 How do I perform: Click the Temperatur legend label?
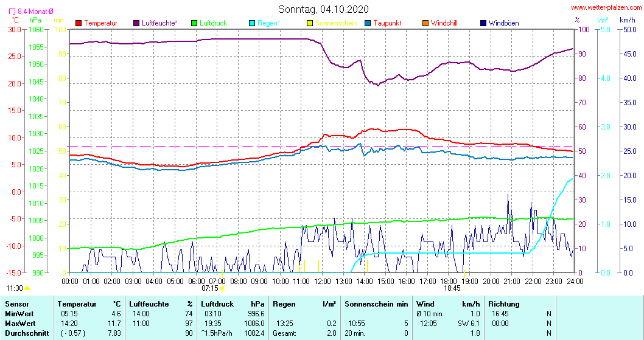100,23
